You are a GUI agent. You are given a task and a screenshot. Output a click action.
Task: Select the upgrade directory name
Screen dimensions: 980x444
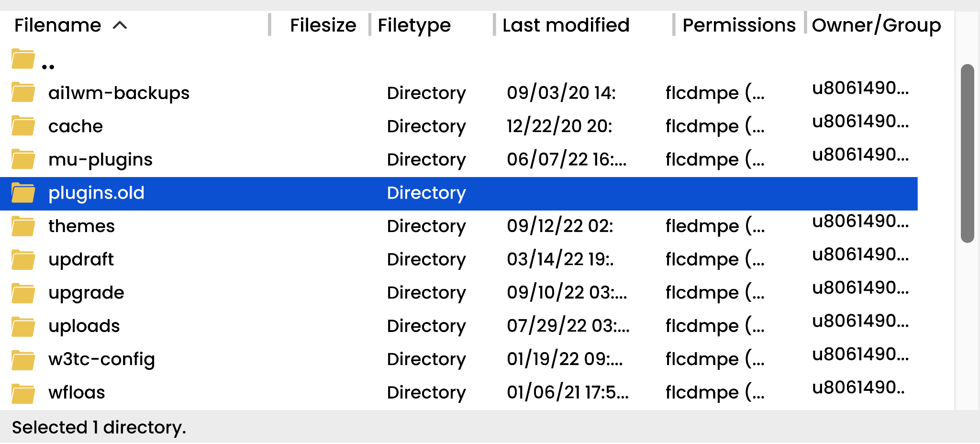click(86, 293)
